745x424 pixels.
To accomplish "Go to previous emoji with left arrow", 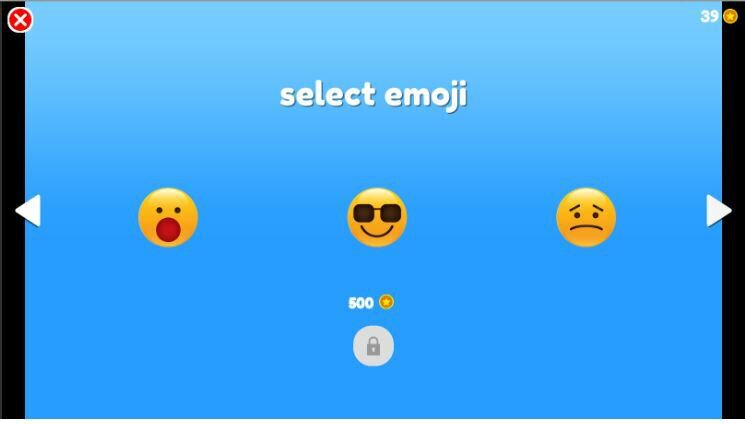I will click(x=28, y=210).
